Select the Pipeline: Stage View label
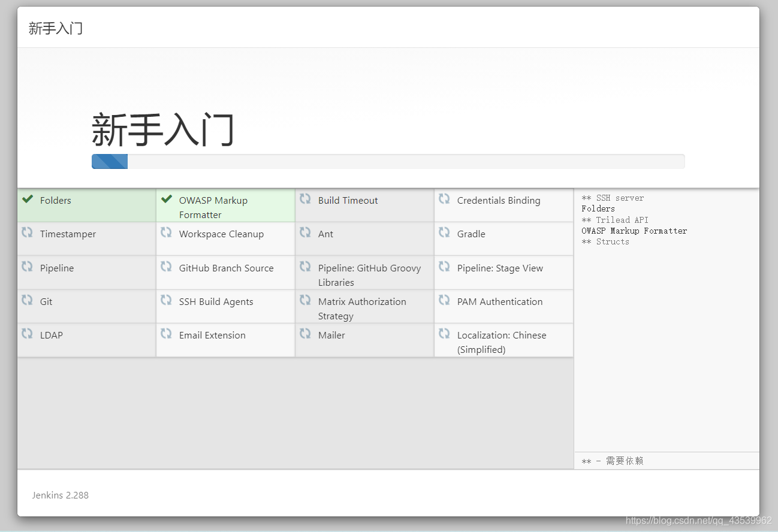 coord(500,268)
